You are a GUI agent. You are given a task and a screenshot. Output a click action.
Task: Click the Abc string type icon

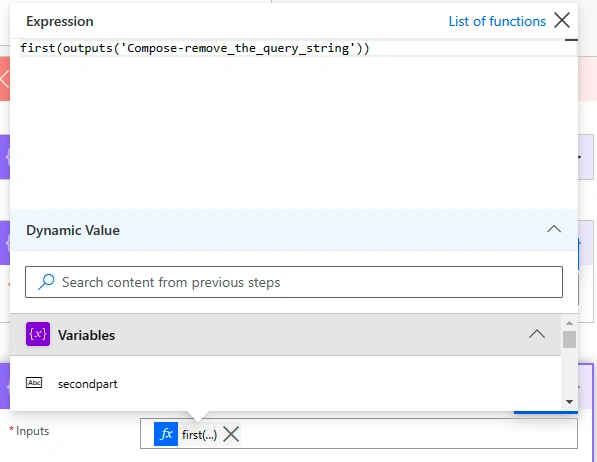click(x=34, y=382)
